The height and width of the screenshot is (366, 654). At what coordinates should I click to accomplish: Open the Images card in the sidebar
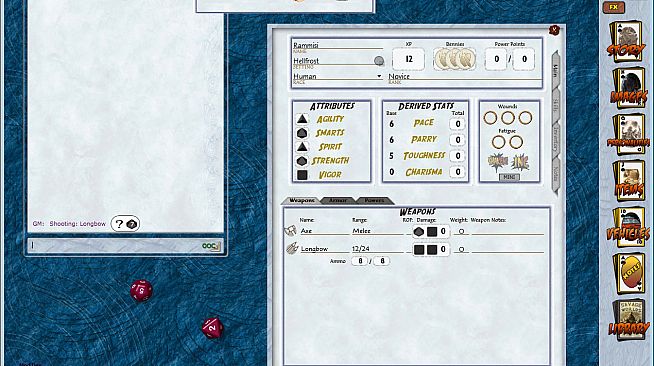(x=629, y=88)
